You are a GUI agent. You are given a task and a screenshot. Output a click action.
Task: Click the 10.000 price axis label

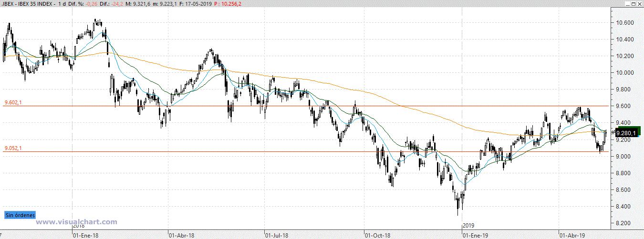625,73
